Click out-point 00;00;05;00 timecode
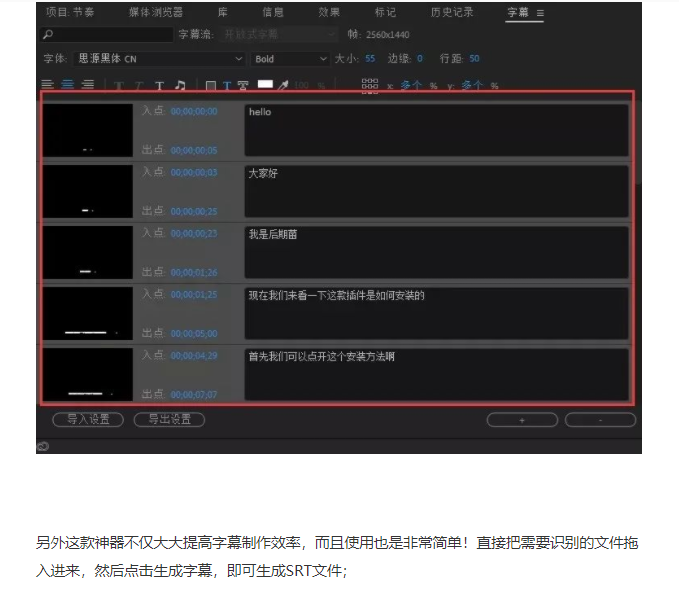This screenshot has width=679, height=602. point(194,333)
